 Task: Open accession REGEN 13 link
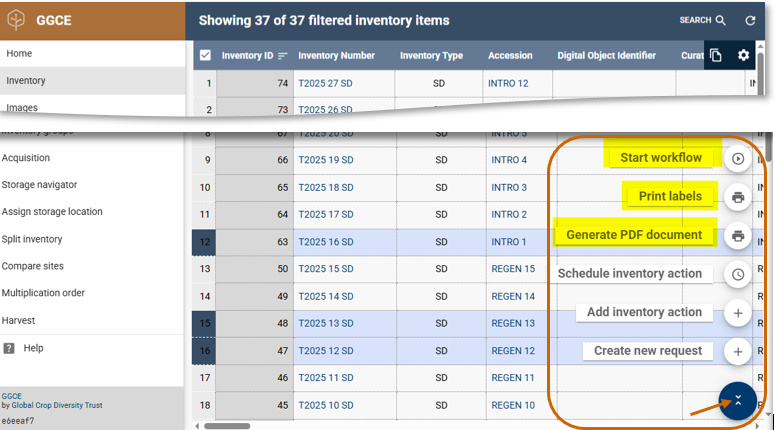tap(513, 323)
